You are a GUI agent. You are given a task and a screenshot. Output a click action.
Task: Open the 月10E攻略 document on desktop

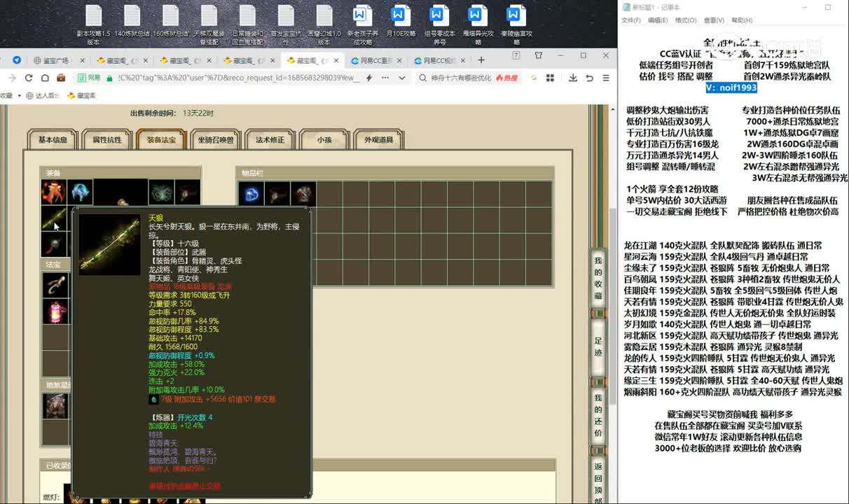tap(401, 24)
